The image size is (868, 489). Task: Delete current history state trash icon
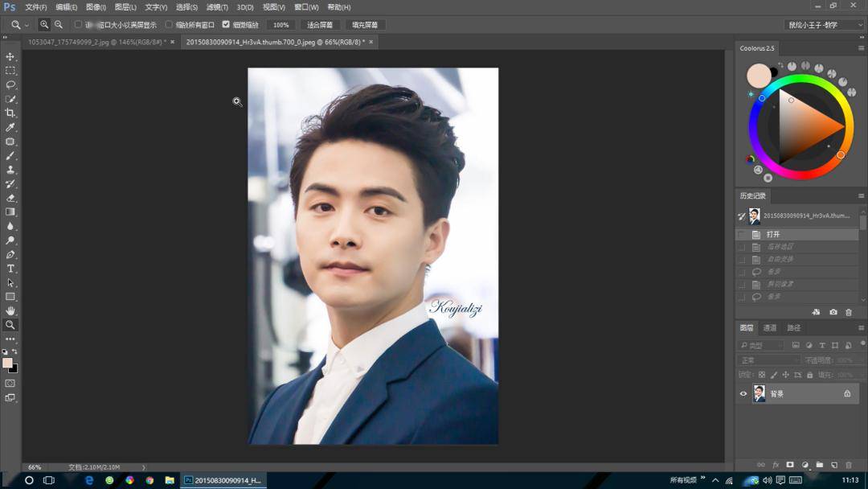[849, 312]
